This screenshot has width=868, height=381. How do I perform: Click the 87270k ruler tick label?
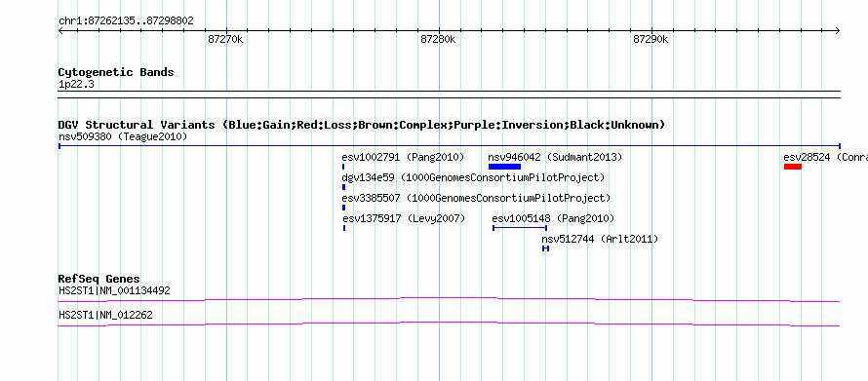click(225, 40)
